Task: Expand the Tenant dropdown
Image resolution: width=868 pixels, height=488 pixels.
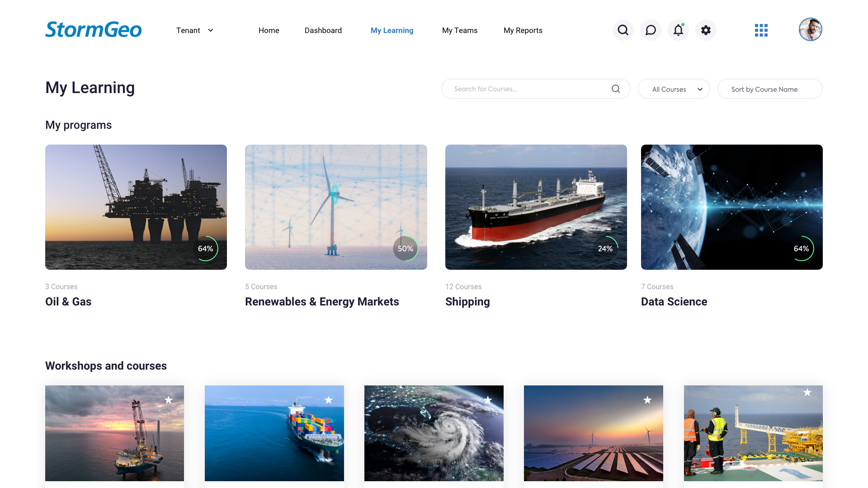Action: point(195,30)
